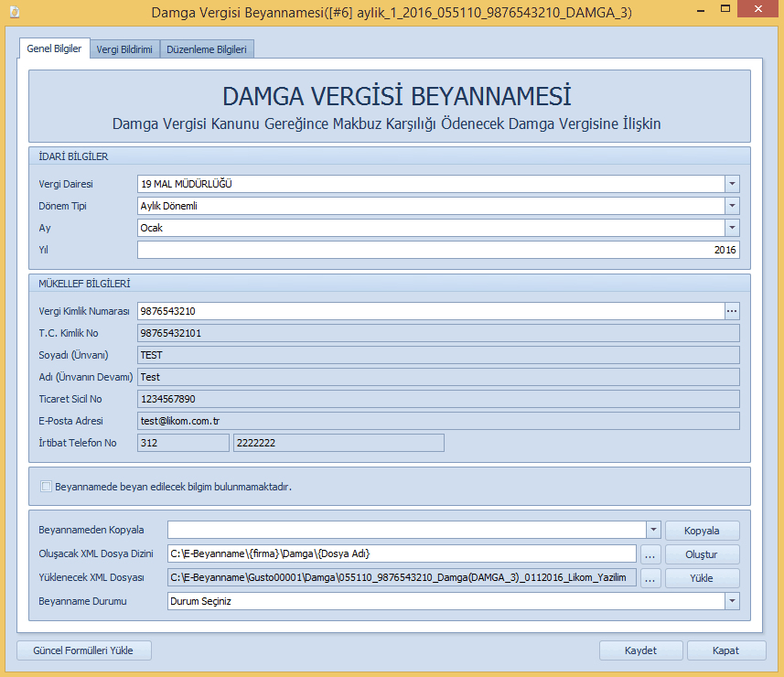
Task: Click the Yükle button
Action: pyautogui.click(x=702, y=578)
